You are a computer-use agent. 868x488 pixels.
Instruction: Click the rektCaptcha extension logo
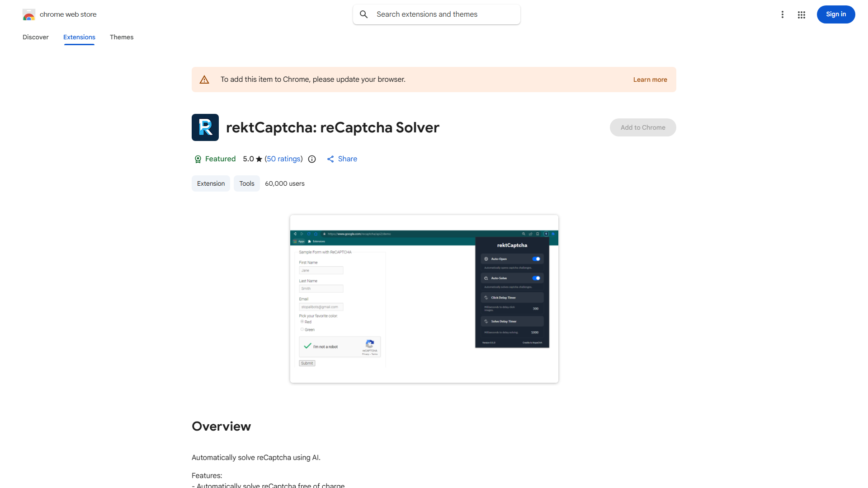[205, 127]
